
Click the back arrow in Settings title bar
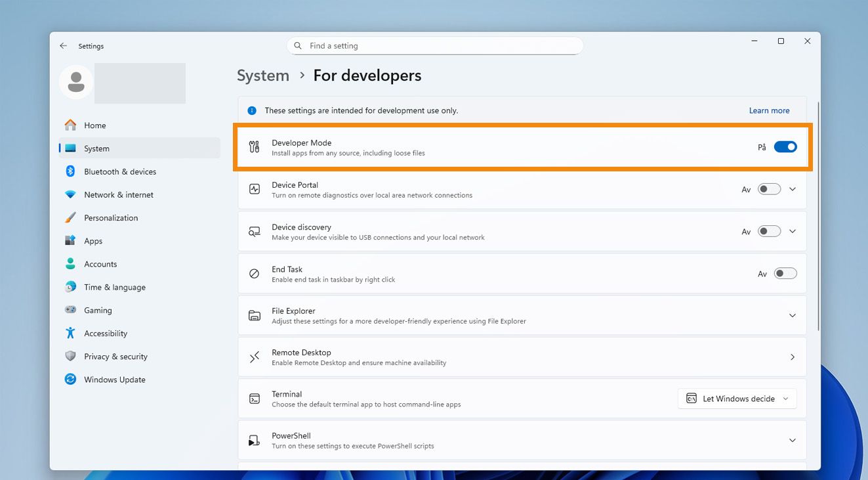tap(63, 46)
